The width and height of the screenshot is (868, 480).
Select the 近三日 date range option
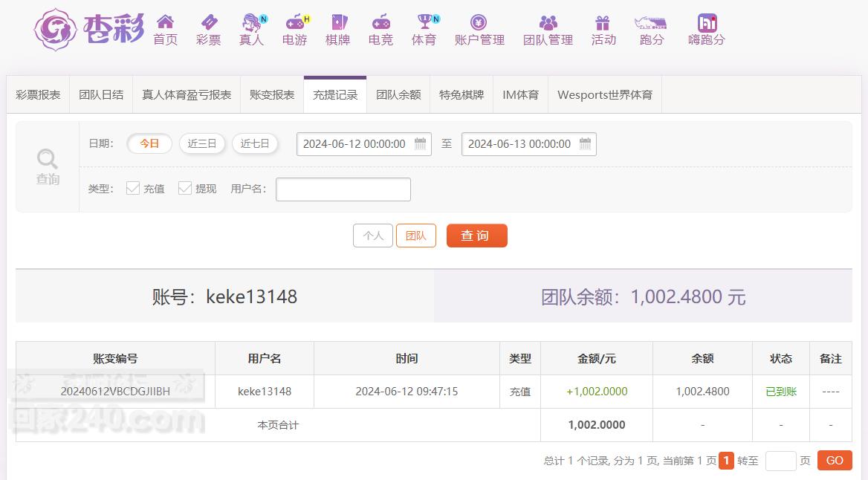202,143
